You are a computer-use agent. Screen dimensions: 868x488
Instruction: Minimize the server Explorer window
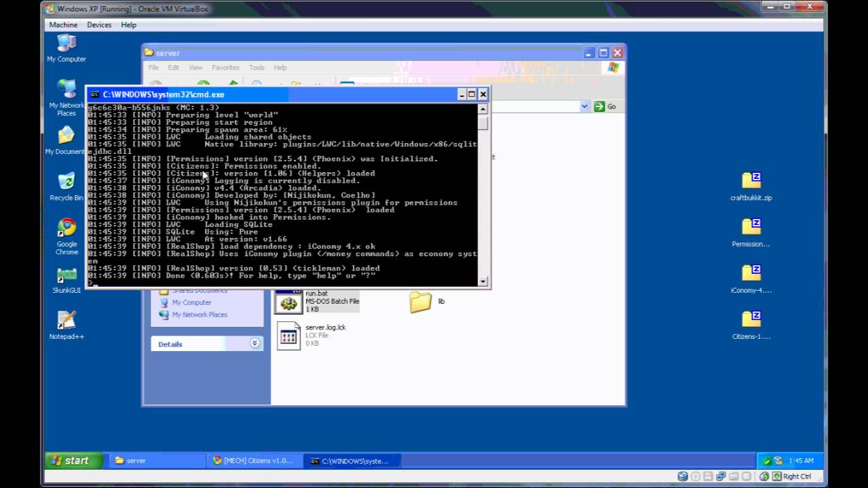(x=589, y=53)
